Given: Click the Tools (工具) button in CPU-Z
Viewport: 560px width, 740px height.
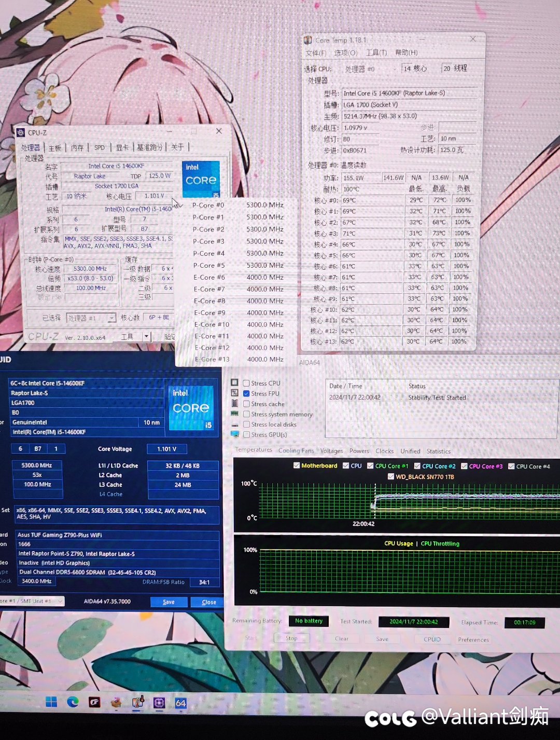Looking at the screenshot, I should tap(127, 337).
